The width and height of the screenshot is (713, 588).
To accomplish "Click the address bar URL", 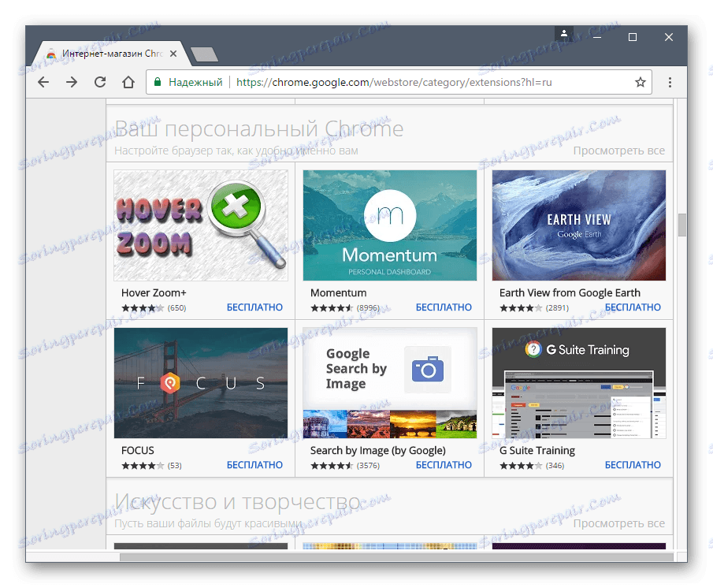I will click(x=394, y=82).
